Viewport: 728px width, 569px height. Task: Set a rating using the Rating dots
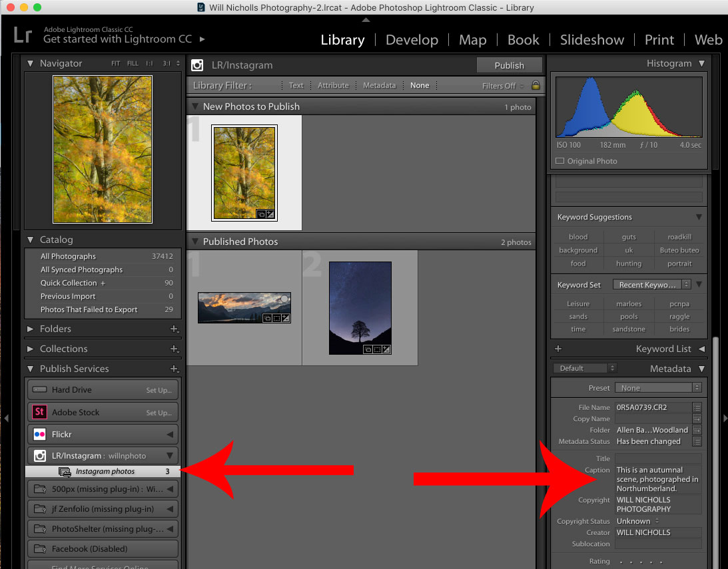click(x=639, y=561)
